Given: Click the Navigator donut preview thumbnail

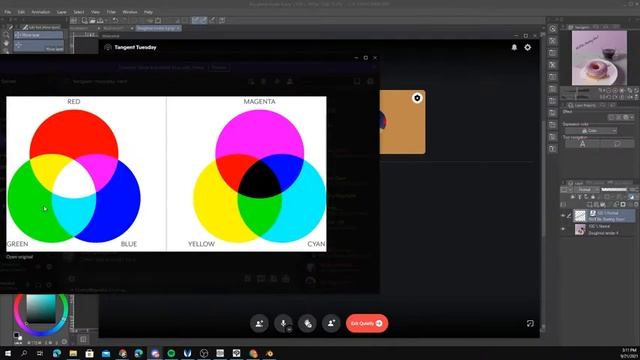Looking at the screenshot, I should point(599,58).
